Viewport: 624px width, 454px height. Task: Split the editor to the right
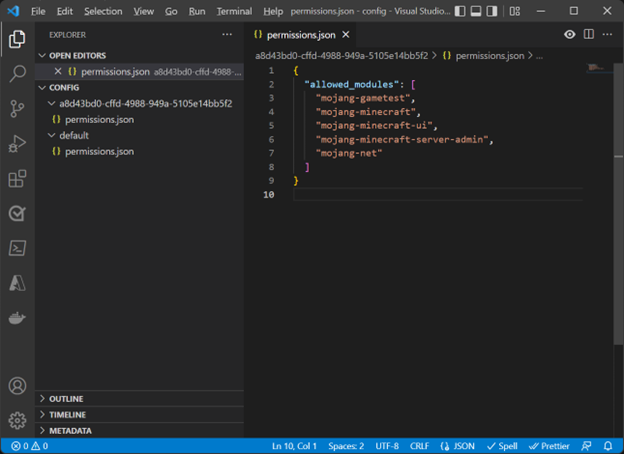click(x=589, y=35)
